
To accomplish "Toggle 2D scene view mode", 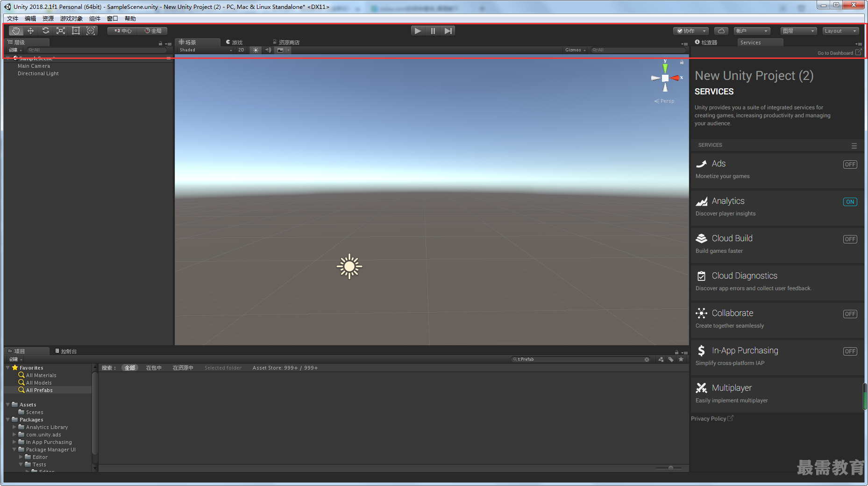I will pos(241,50).
